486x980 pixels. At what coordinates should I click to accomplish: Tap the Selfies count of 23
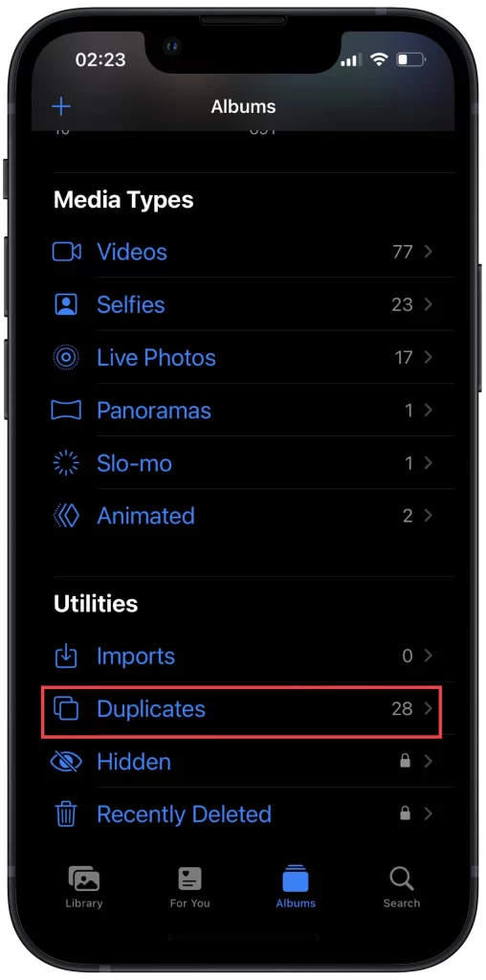coord(403,305)
